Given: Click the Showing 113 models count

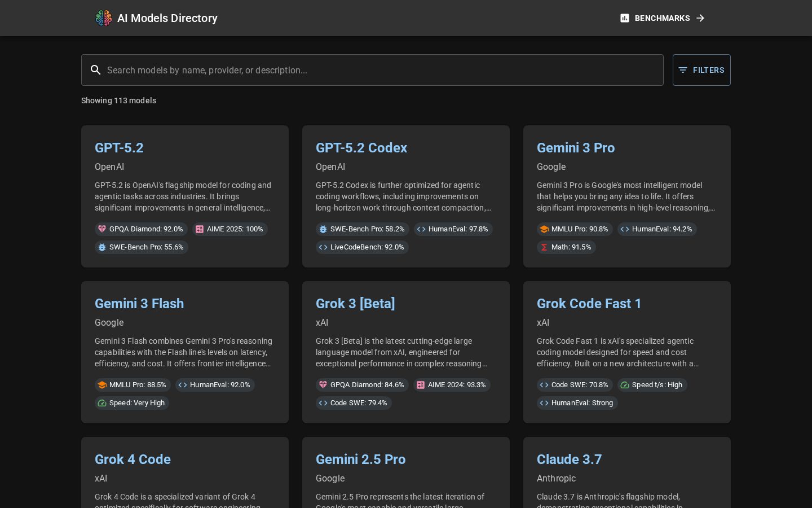Looking at the screenshot, I should coord(118,100).
